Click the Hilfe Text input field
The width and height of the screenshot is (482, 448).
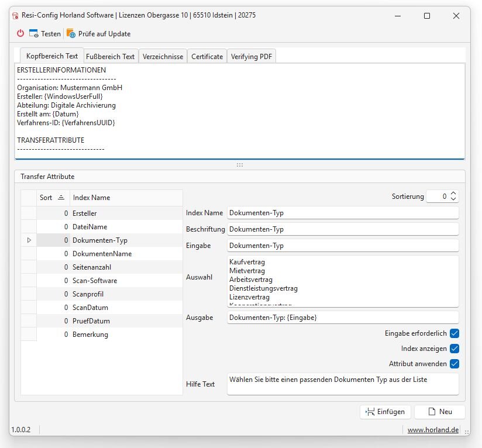pos(342,384)
